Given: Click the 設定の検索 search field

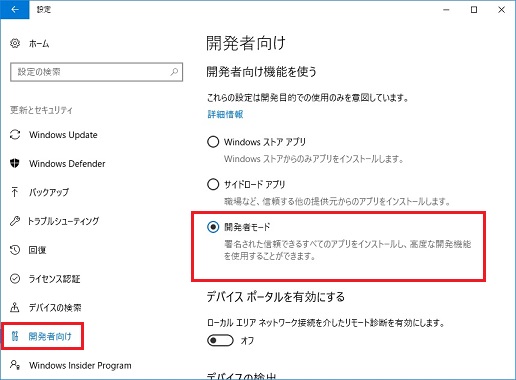Looking at the screenshot, I should pos(97,72).
